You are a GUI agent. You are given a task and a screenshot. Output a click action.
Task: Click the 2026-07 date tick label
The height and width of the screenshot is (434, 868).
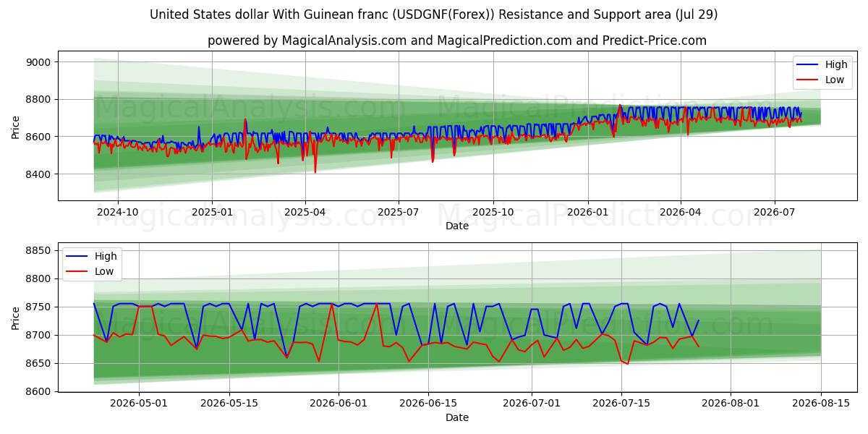[775, 212]
